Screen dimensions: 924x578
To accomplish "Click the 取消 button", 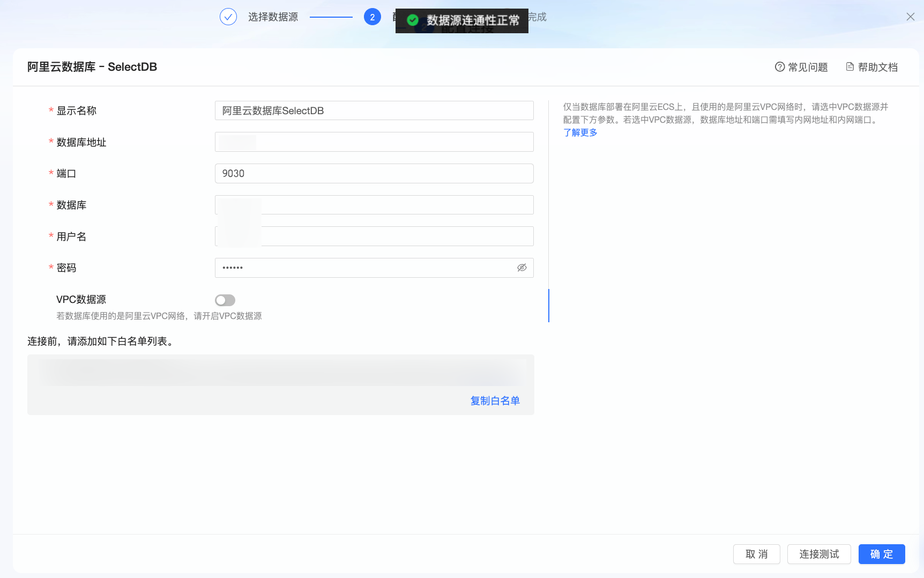I will point(757,554).
